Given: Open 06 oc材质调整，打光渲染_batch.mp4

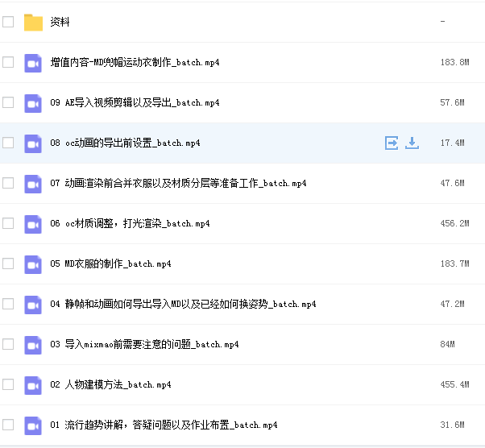Looking at the screenshot, I should [x=129, y=223].
